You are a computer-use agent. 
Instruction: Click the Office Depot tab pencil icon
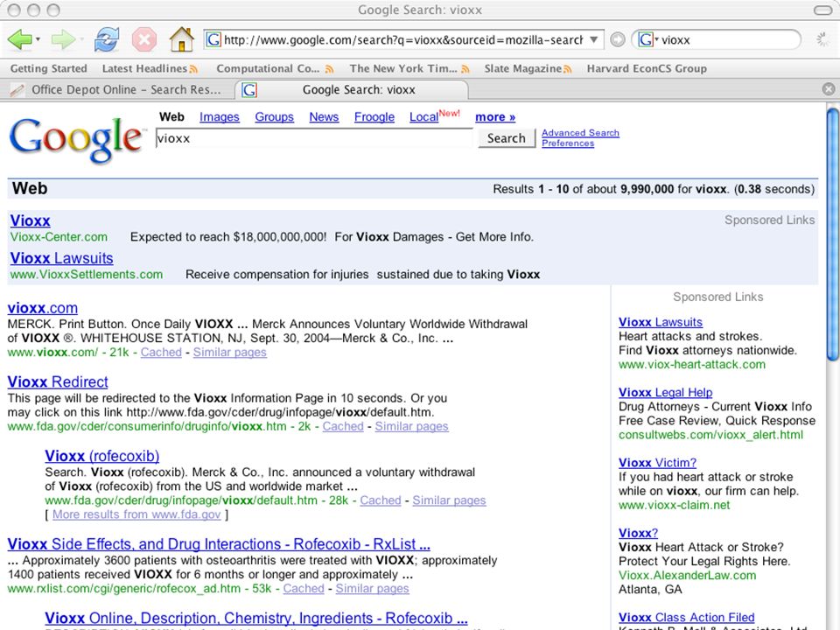click(17, 90)
